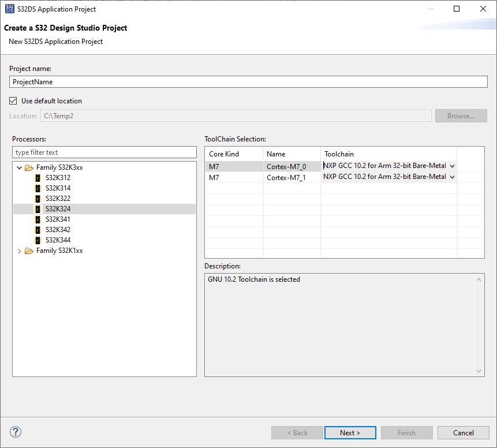Close the S32DS Application Project dialog
Viewport: 497px width, 448px height.
483,9
